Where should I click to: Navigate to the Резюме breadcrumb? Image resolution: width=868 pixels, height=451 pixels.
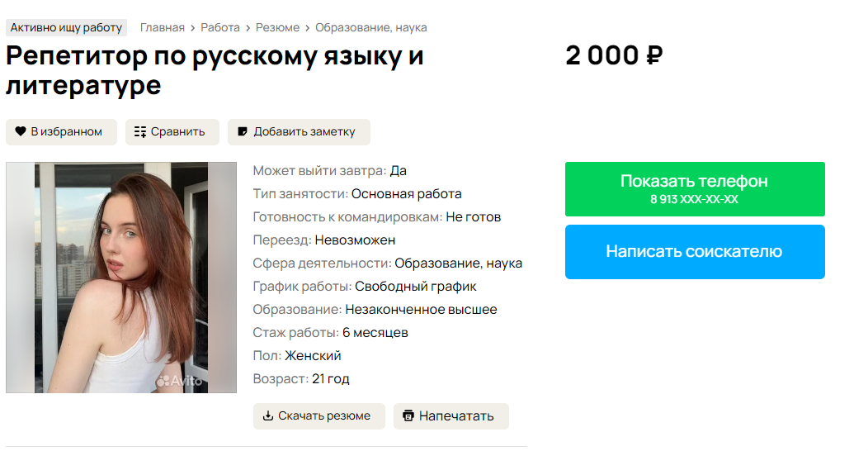tap(277, 27)
